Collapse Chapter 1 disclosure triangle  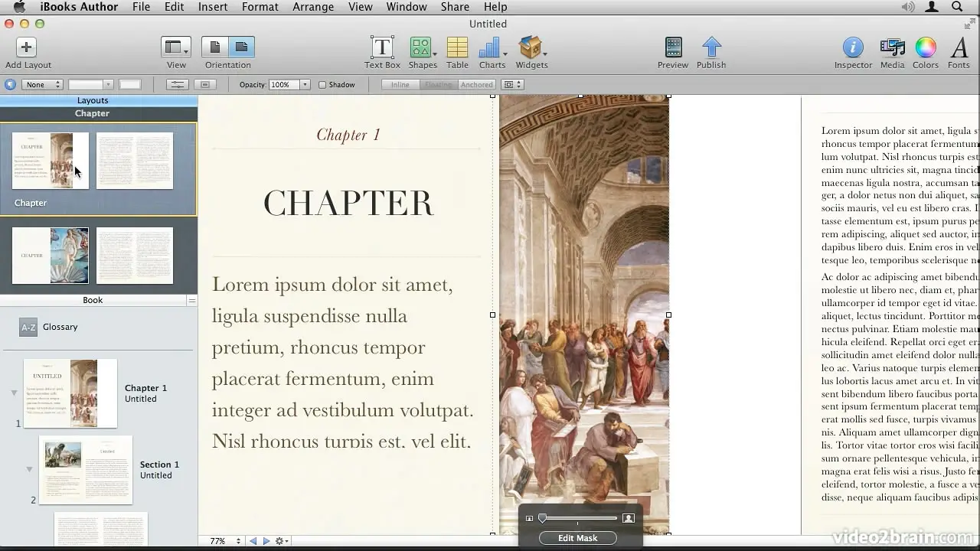click(14, 393)
